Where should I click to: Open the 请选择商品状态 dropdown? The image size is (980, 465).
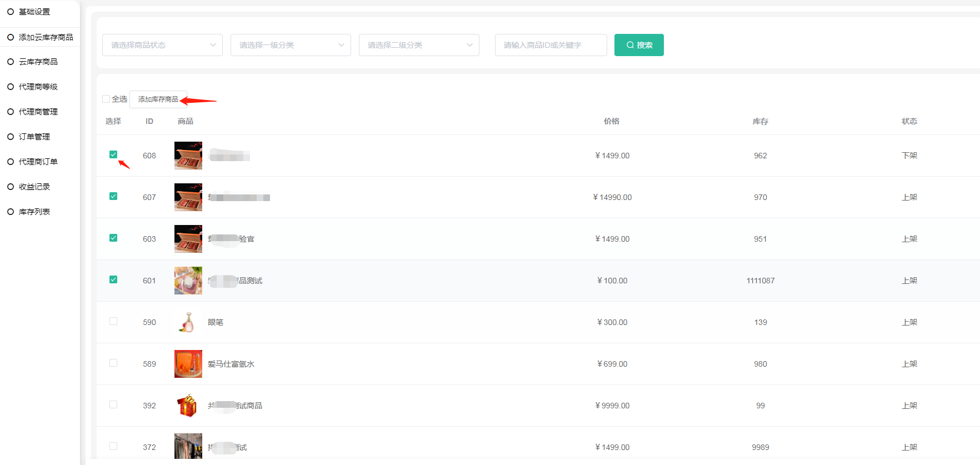(x=162, y=45)
